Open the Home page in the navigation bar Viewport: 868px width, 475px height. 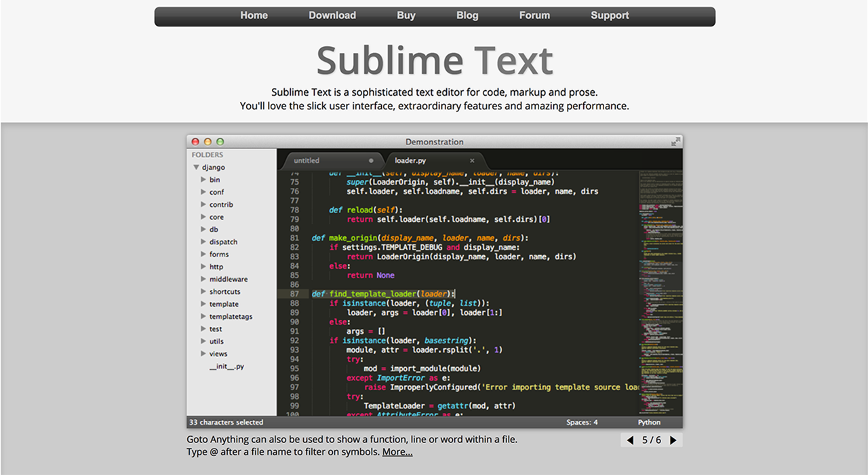254,16
